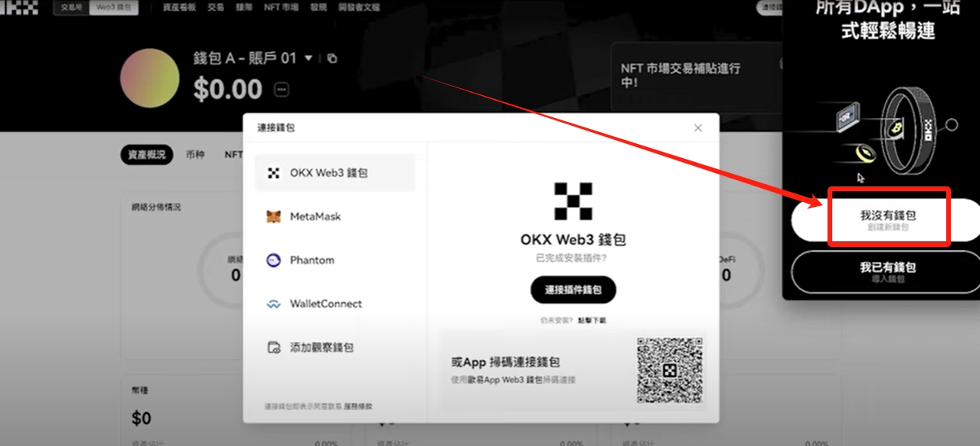Switch to the 幣種 tab
This screenshot has width=980, height=446.
tap(195, 155)
